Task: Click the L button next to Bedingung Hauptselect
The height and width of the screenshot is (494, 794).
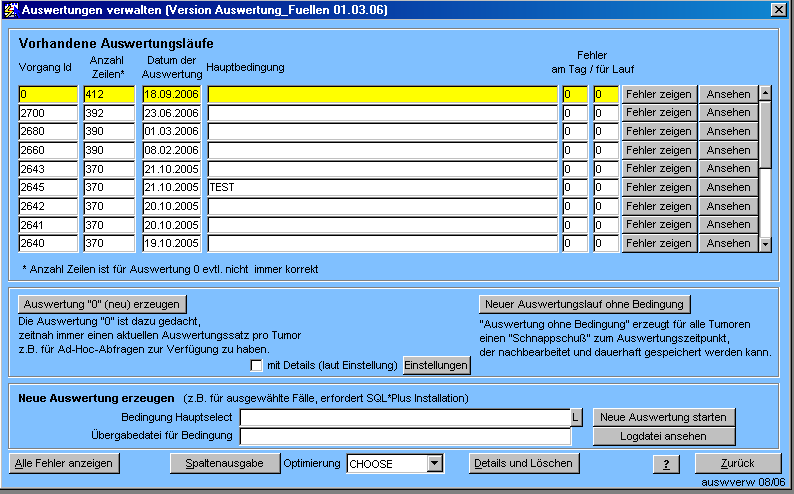Action: coord(577,417)
